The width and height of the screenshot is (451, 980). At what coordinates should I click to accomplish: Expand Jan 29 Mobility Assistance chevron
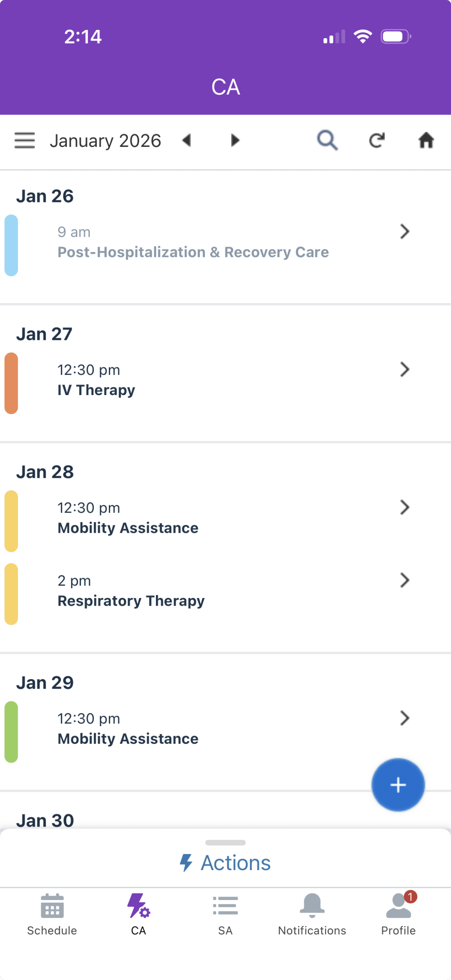pos(405,718)
